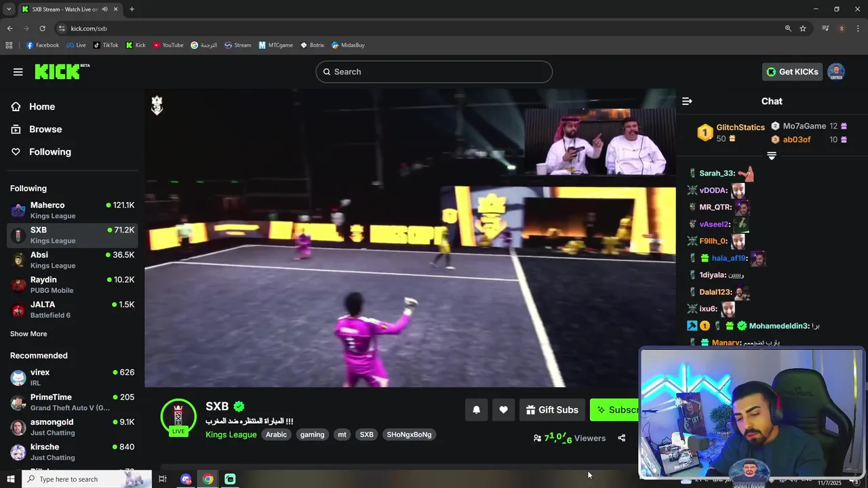Open the TikTok bookmark
Image resolution: width=868 pixels, height=488 pixels.
106,45
